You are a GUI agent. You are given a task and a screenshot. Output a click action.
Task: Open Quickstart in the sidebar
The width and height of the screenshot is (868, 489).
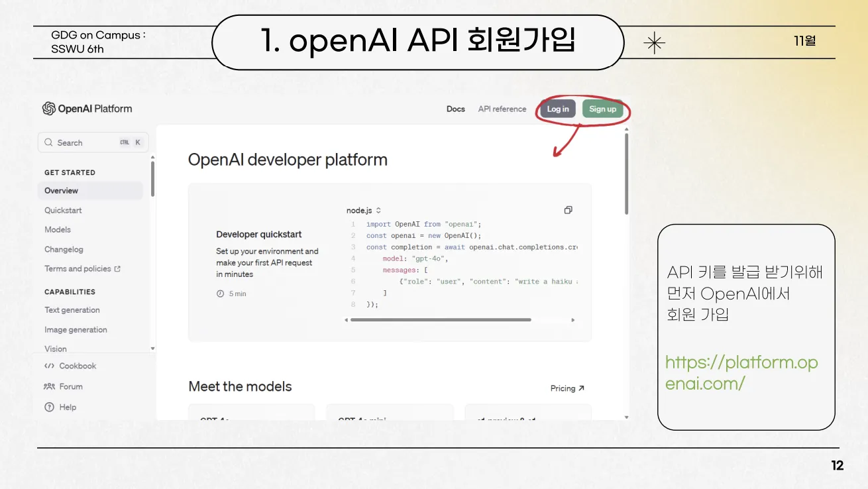[63, 210]
